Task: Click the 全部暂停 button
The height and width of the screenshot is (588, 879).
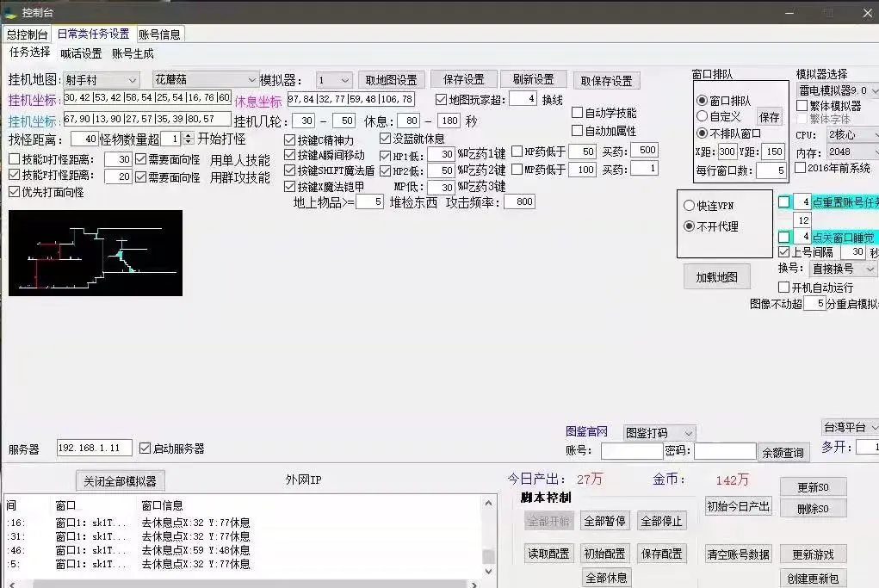Action: pyautogui.click(x=606, y=520)
